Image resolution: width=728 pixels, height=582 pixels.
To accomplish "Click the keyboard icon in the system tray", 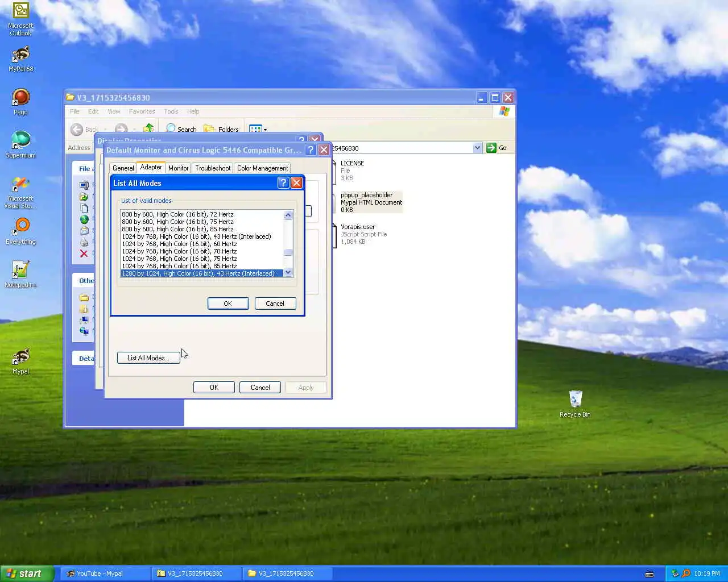I will [x=650, y=573].
